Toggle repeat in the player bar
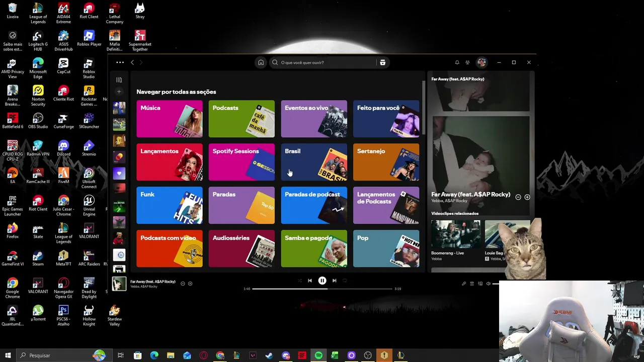This screenshot has width=644, height=362. tap(345, 281)
